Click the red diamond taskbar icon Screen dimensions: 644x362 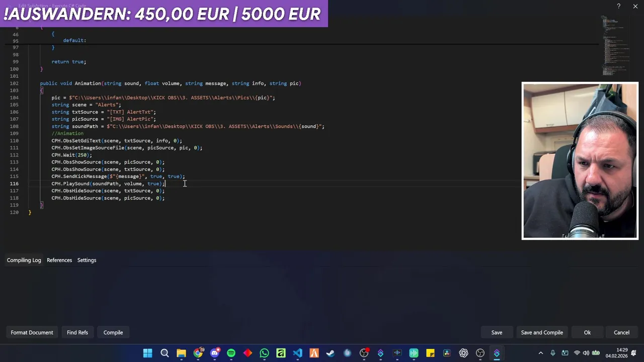(248, 353)
